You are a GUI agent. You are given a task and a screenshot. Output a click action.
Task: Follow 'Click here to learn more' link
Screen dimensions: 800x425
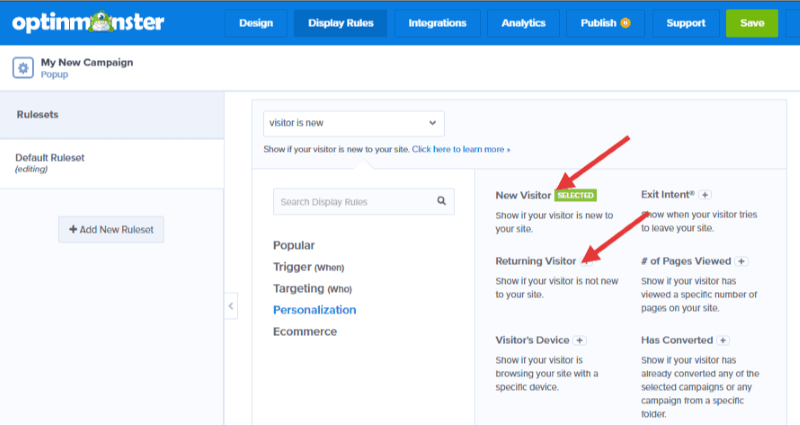(x=461, y=149)
